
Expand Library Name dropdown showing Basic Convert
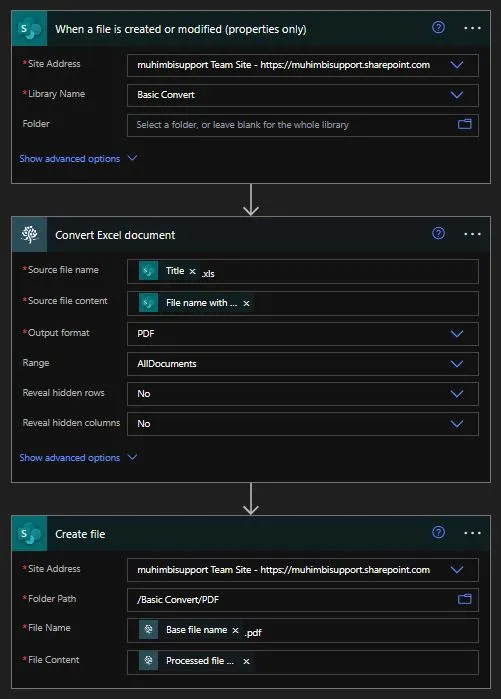click(x=457, y=95)
